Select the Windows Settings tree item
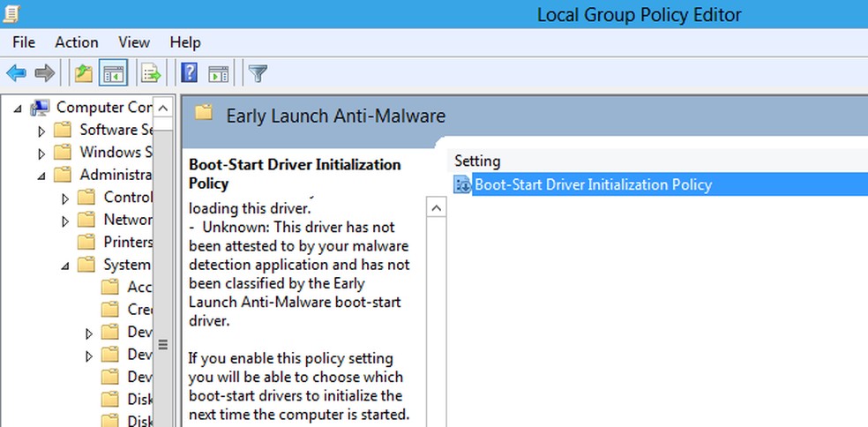 pos(116,152)
